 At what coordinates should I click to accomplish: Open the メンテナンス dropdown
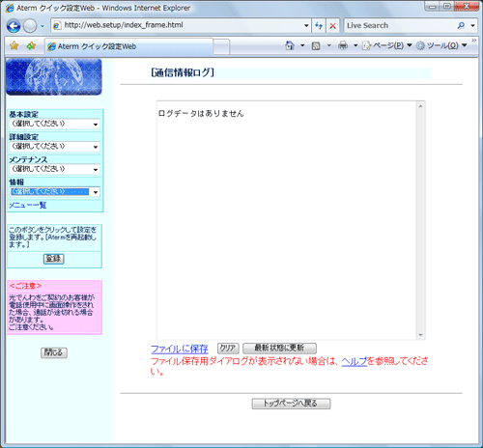click(55, 169)
